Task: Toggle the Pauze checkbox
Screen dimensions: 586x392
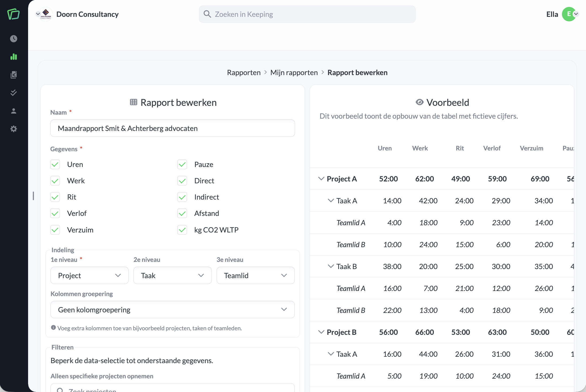Action: click(x=182, y=164)
